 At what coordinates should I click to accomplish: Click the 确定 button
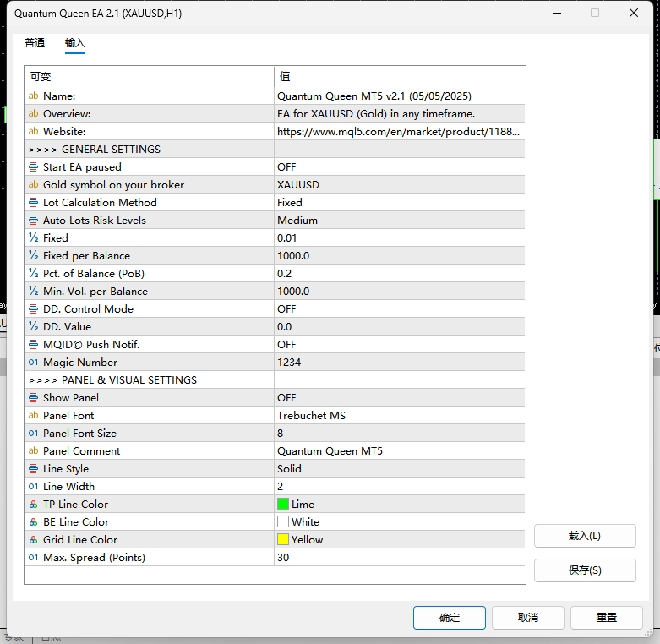[449, 618]
